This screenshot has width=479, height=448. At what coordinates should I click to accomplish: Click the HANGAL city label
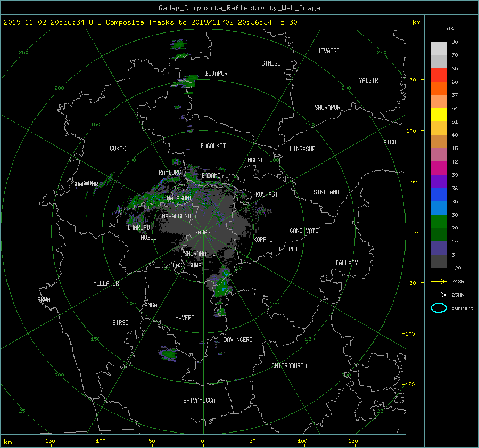click(151, 305)
